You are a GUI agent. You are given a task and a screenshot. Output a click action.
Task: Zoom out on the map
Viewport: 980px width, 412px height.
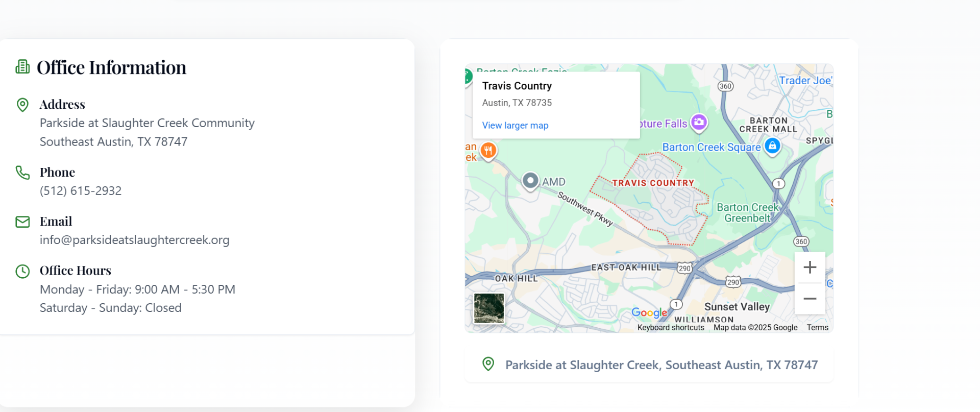[810, 299]
